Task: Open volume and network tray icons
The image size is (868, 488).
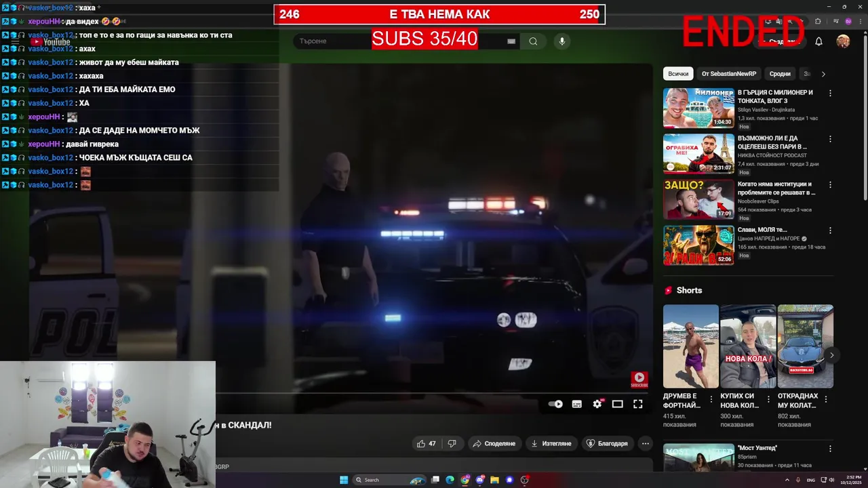Action: coord(827,480)
